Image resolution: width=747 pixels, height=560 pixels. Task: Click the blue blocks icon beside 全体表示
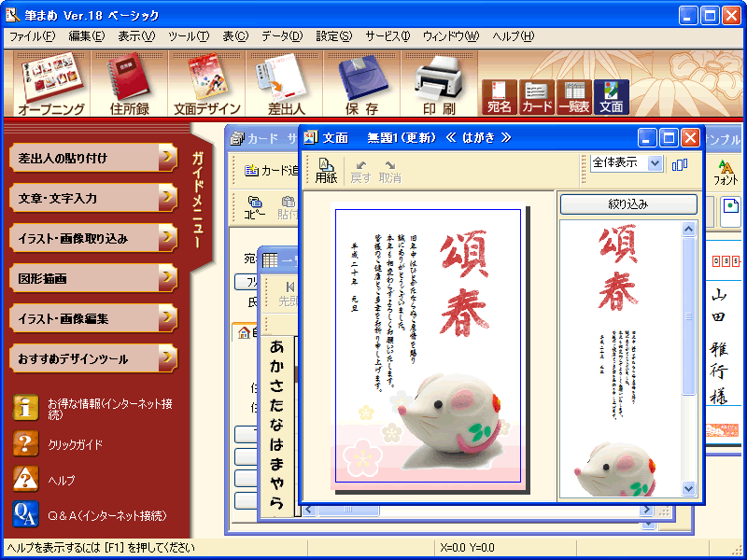point(680,165)
